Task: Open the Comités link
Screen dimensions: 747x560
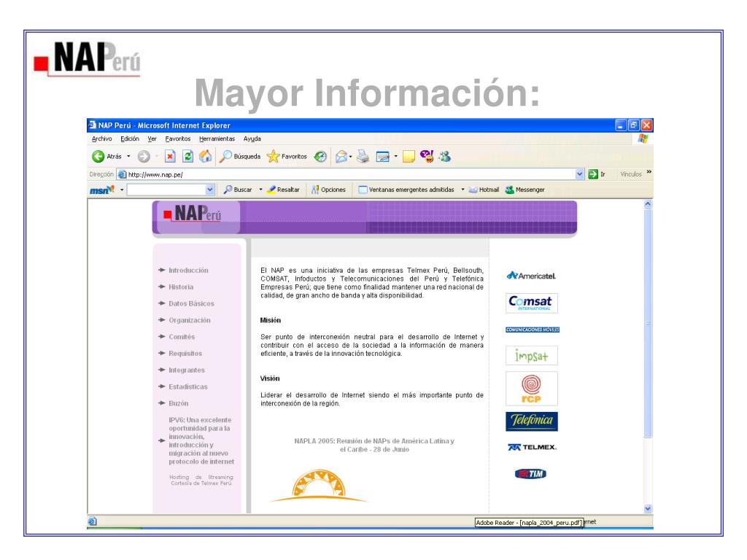Action: [x=182, y=337]
